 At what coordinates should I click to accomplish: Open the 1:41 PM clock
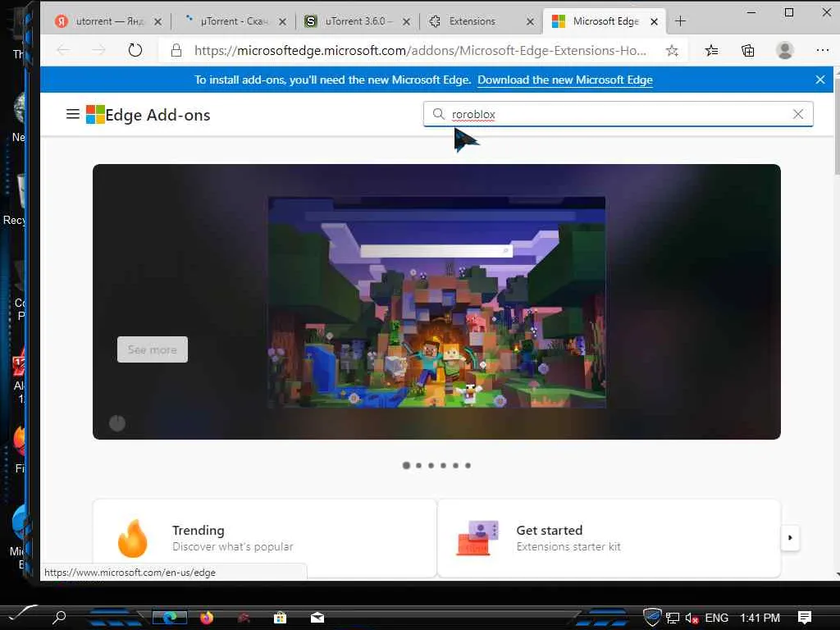tap(760, 618)
